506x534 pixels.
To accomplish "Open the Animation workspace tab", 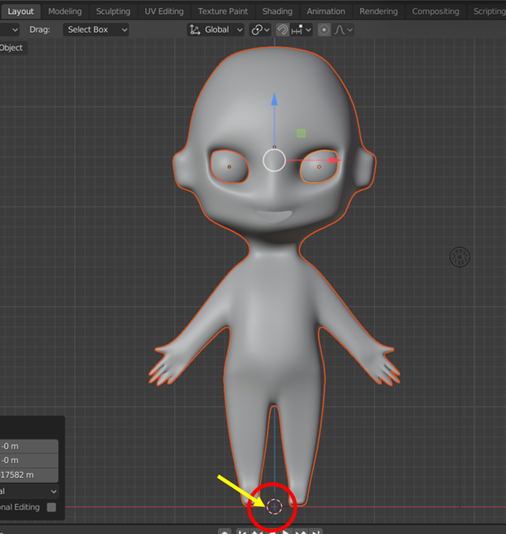I will pyautogui.click(x=326, y=12).
